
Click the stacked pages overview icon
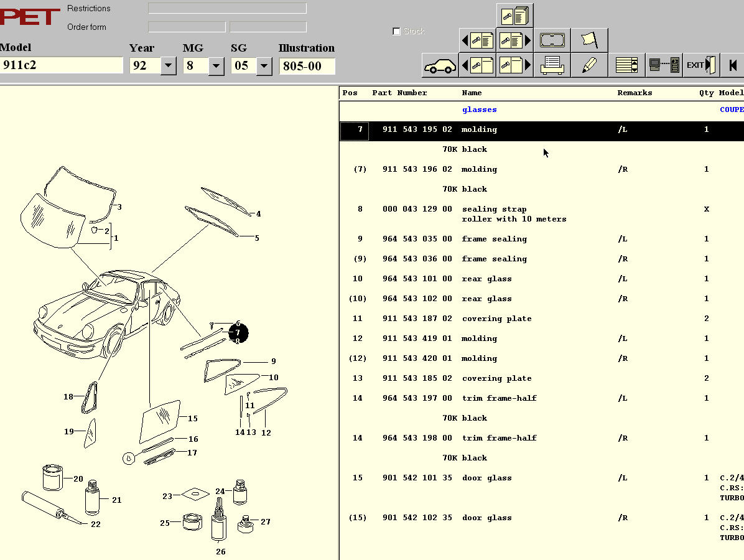515,15
